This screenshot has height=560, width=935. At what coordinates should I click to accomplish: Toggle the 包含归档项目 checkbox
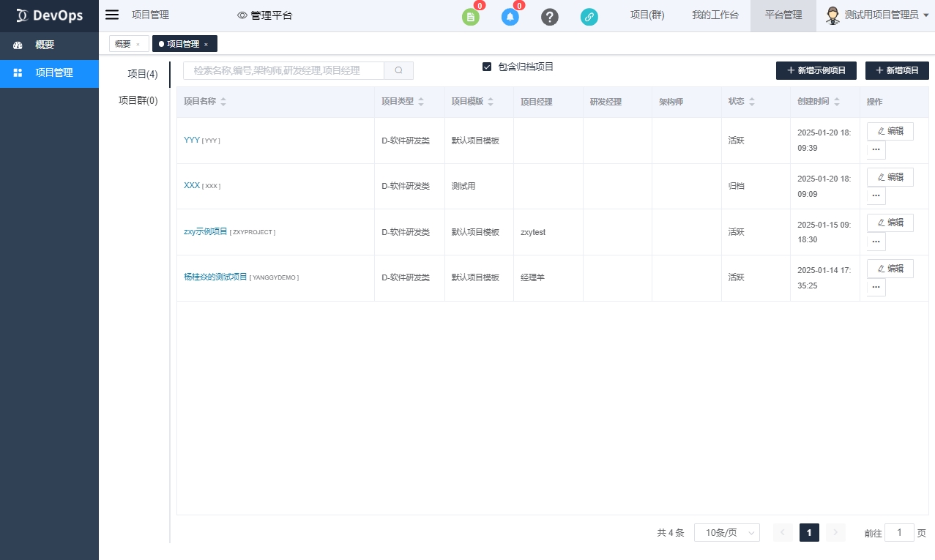487,67
